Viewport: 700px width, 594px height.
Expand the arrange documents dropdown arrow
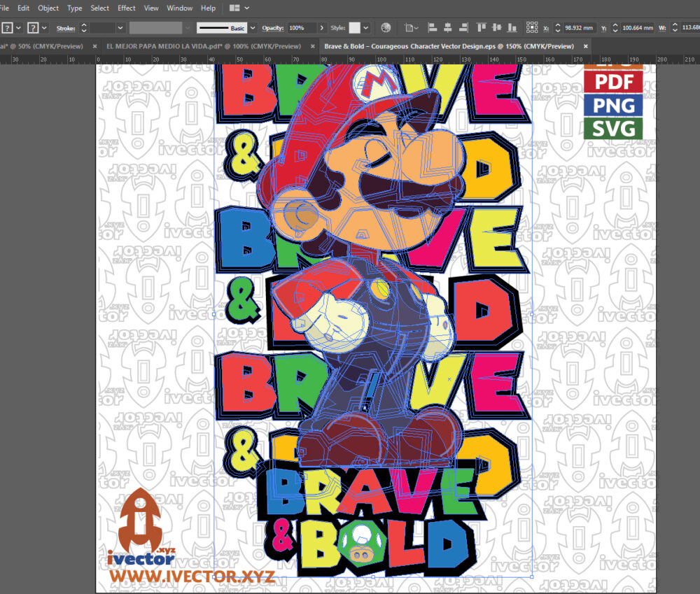(247, 8)
